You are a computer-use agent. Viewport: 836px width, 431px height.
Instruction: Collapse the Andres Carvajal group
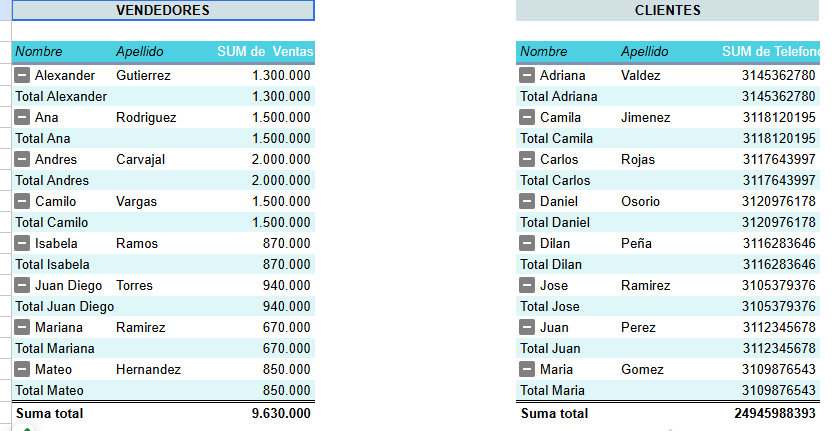click(x=22, y=159)
